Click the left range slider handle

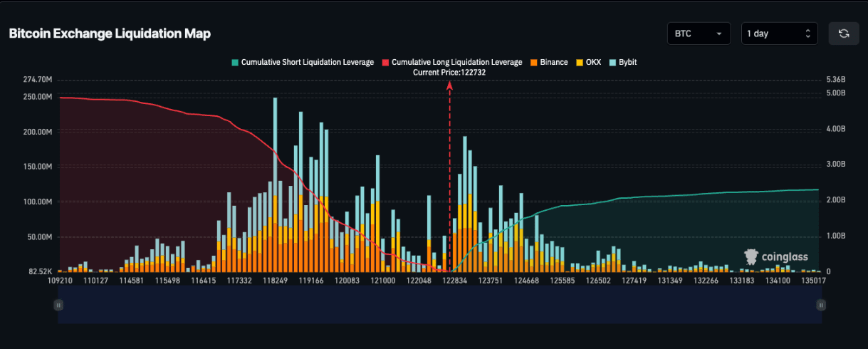click(x=58, y=305)
